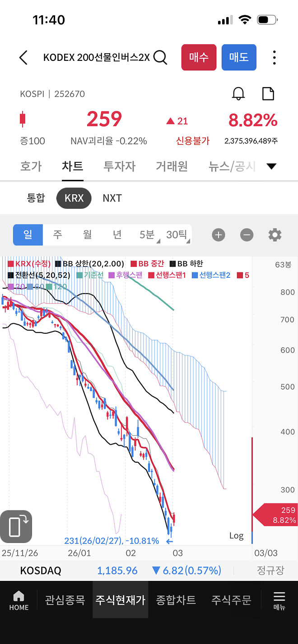Viewport: 298px width, 644px height.
Task: Tap the price alert bell icon
Action: click(x=238, y=94)
